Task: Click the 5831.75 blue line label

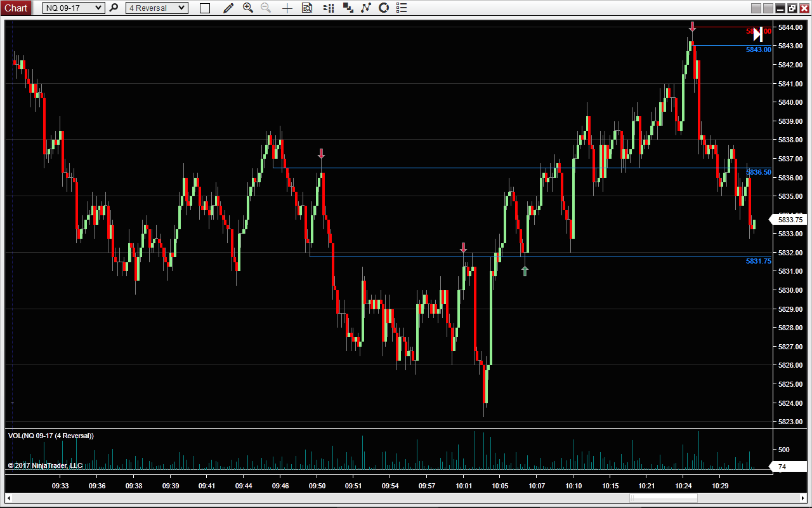Action: point(759,261)
